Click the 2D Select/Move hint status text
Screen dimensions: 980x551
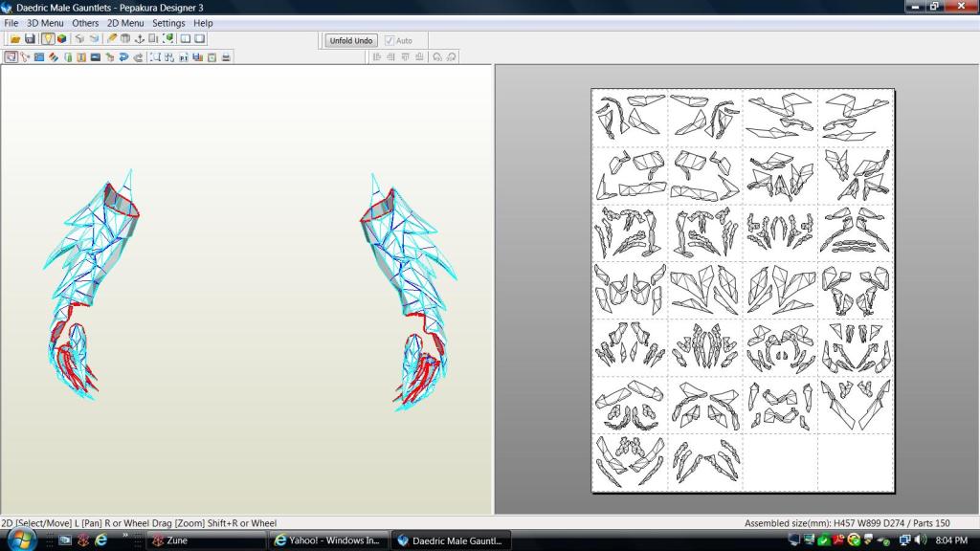[139, 523]
